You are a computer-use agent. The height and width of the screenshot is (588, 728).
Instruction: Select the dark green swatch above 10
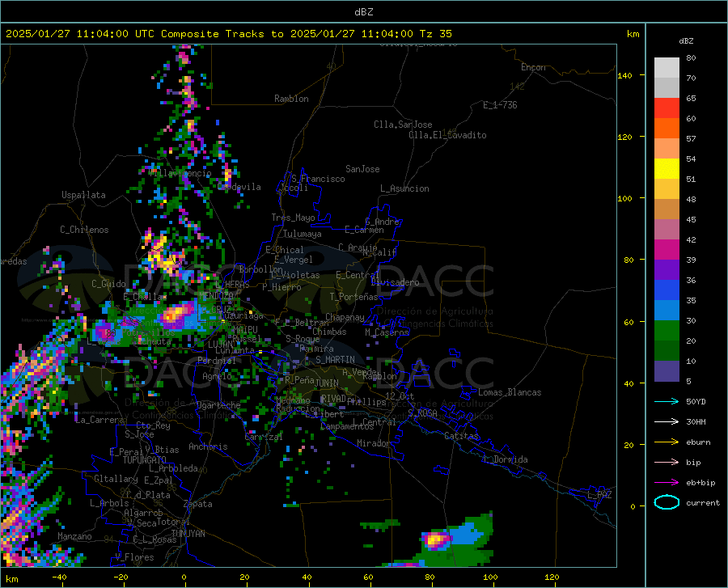667,351
